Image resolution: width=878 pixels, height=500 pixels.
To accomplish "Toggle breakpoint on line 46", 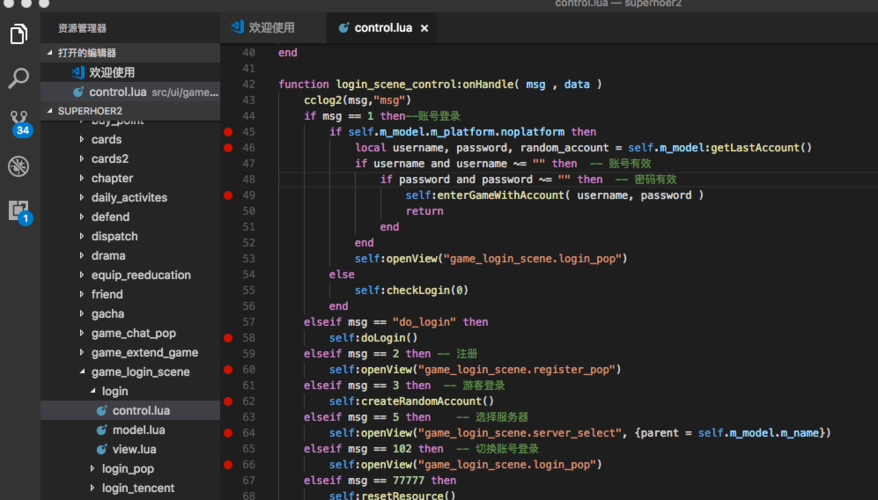I will (x=228, y=148).
